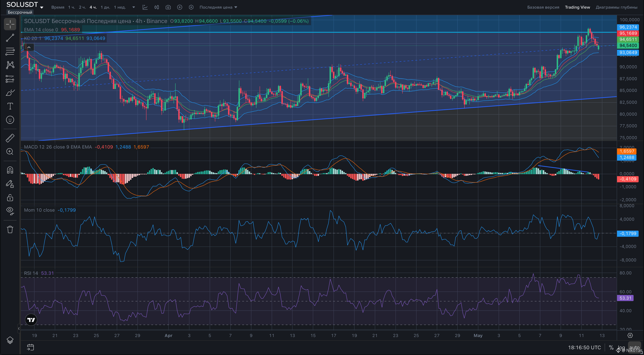Viewport: 644px width, 355px height.
Task: Toggle log scale on price axis
Action: [x=621, y=347]
